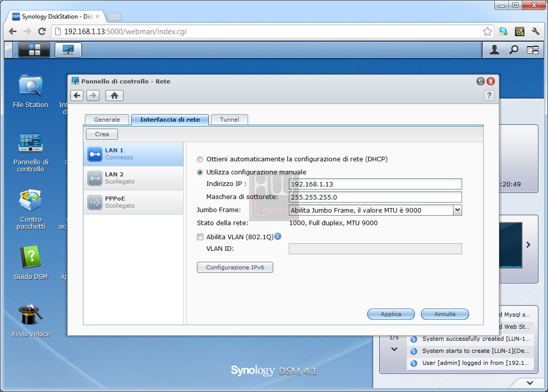Select the Synology DiskStation browser tab
Viewport: 548px width, 392px height.
pyautogui.click(x=56, y=17)
